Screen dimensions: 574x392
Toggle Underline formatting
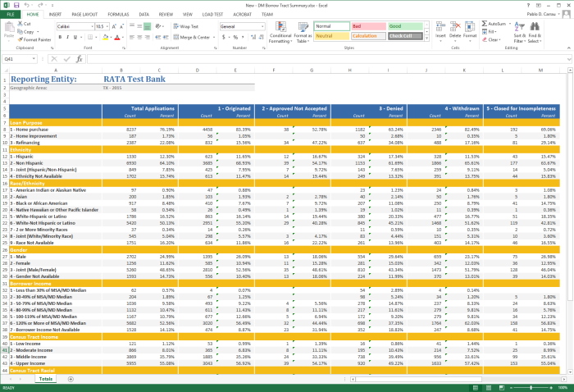click(75, 38)
